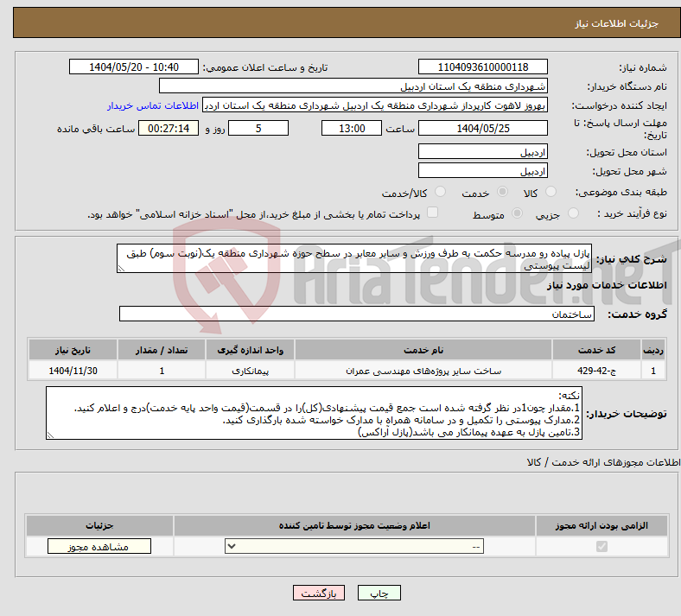Open the اطلاعات تماس خریدار link
The height and width of the screenshot is (616, 681).
click(153, 105)
